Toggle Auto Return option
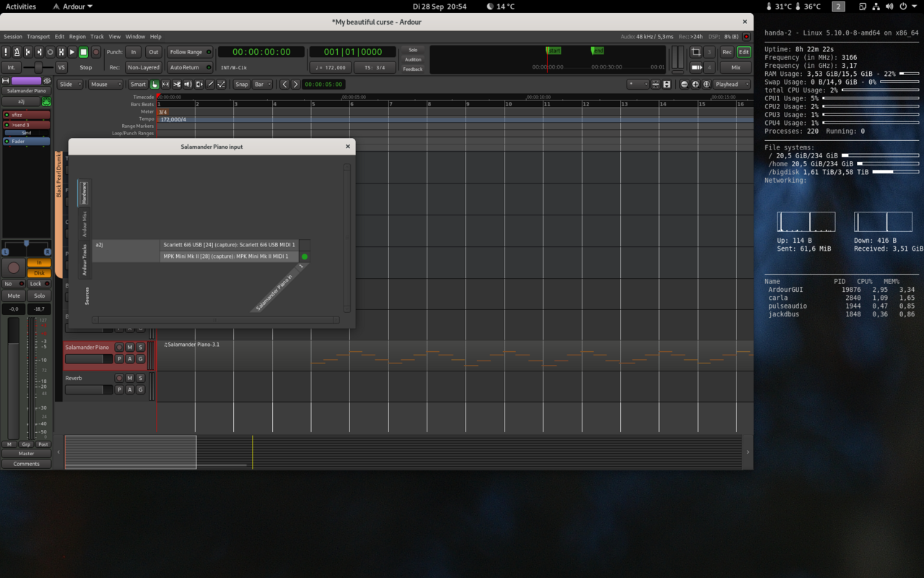This screenshot has width=924, height=578. click(190, 67)
